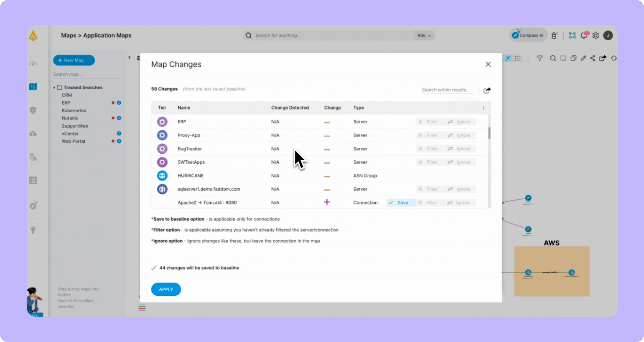Click the edit pencil toolbar icon
644x342 pixels.
click(x=583, y=58)
